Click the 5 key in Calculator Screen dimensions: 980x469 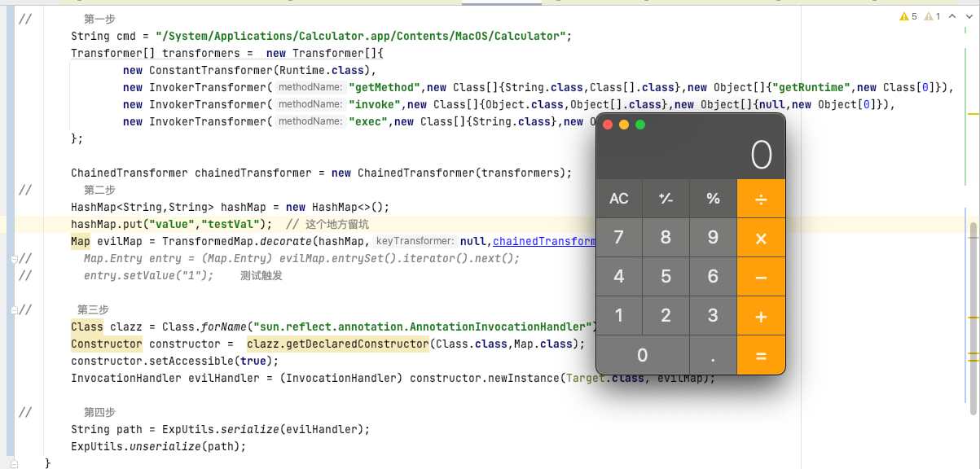[666, 277]
